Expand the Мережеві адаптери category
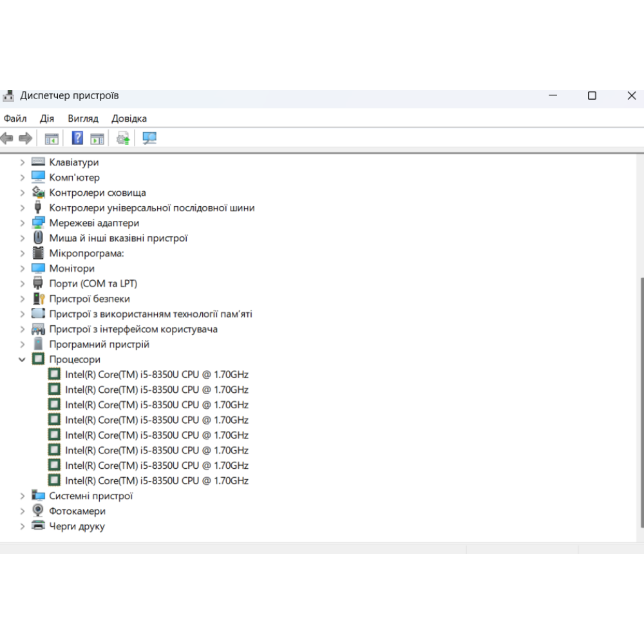This screenshot has height=644, width=644. point(23,223)
